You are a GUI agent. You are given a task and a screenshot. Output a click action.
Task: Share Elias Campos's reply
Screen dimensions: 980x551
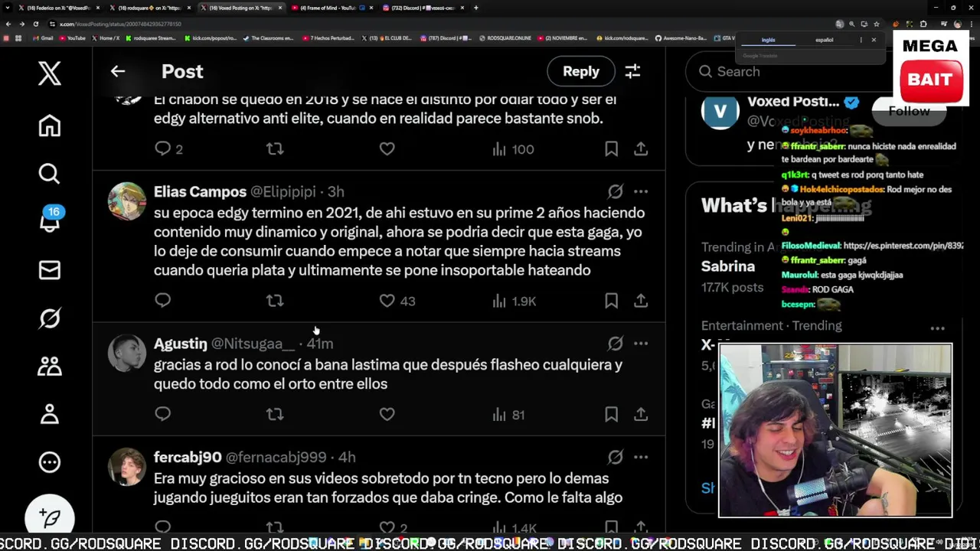point(641,301)
